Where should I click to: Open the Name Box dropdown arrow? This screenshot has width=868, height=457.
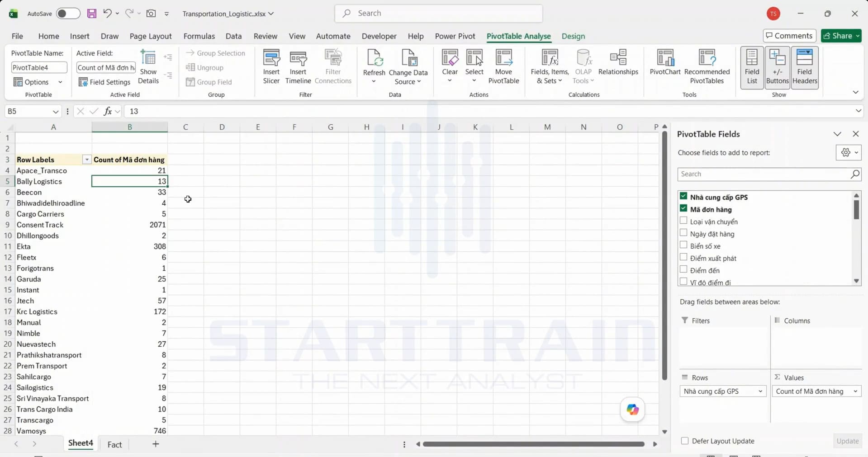pyautogui.click(x=55, y=111)
